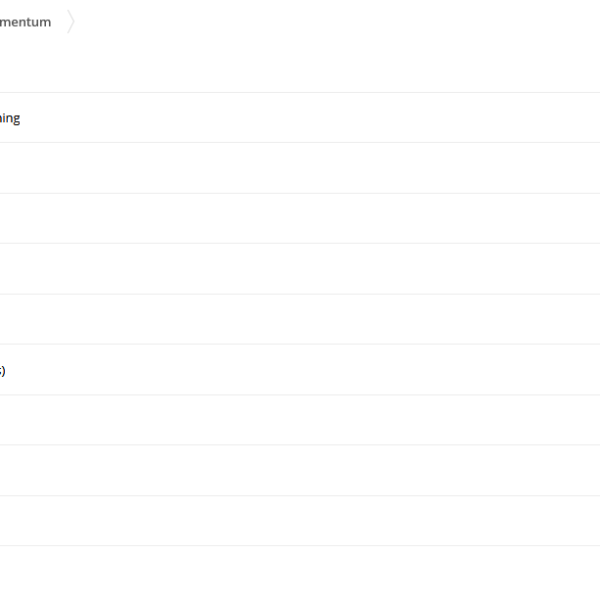Click the divider line above the 'ning' row

300,92
